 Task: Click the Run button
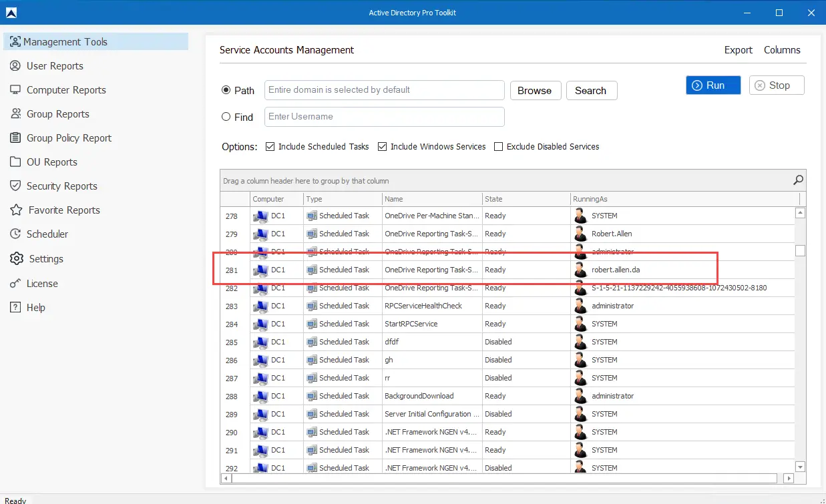point(713,85)
